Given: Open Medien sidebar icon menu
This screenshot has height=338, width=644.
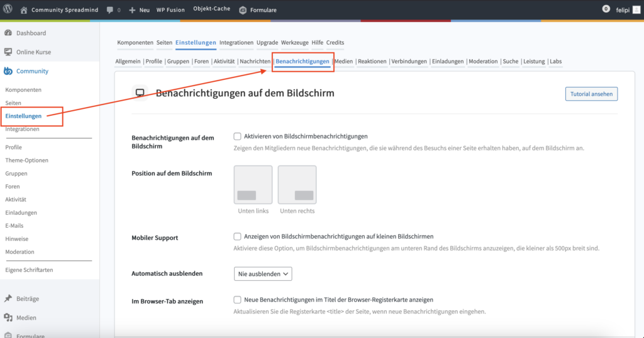Looking at the screenshot, I should [x=8, y=318].
